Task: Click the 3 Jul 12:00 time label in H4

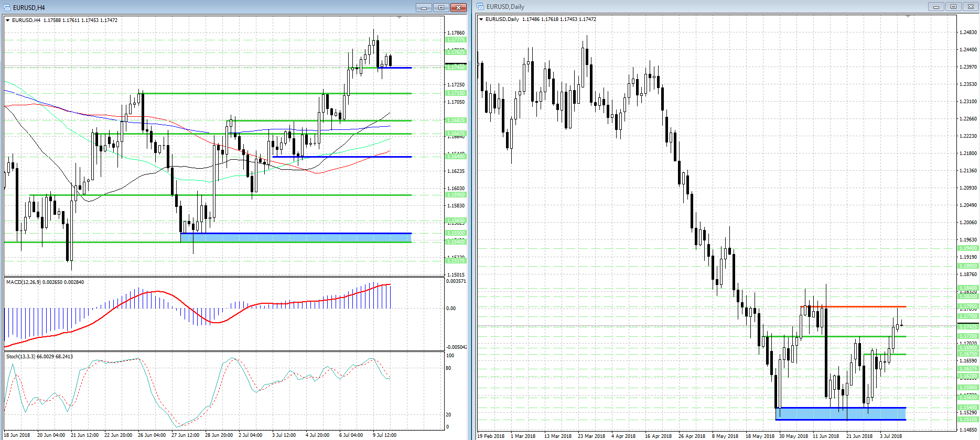Action: pos(284,435)
